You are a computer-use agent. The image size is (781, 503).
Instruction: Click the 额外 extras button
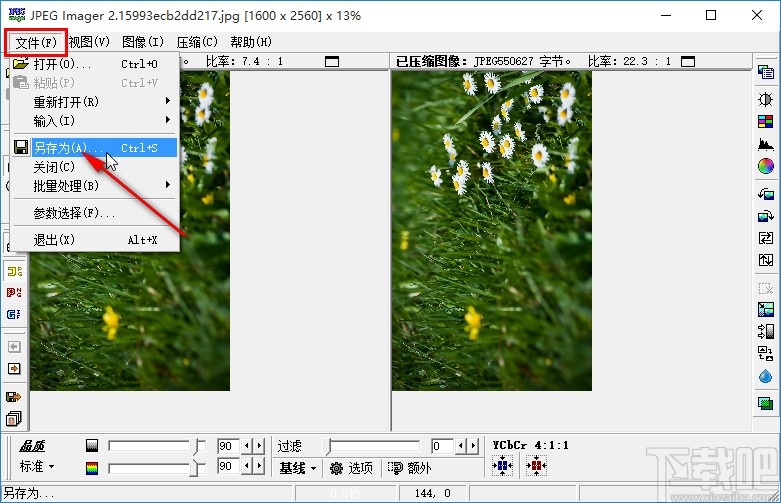[x=409, y=468]
